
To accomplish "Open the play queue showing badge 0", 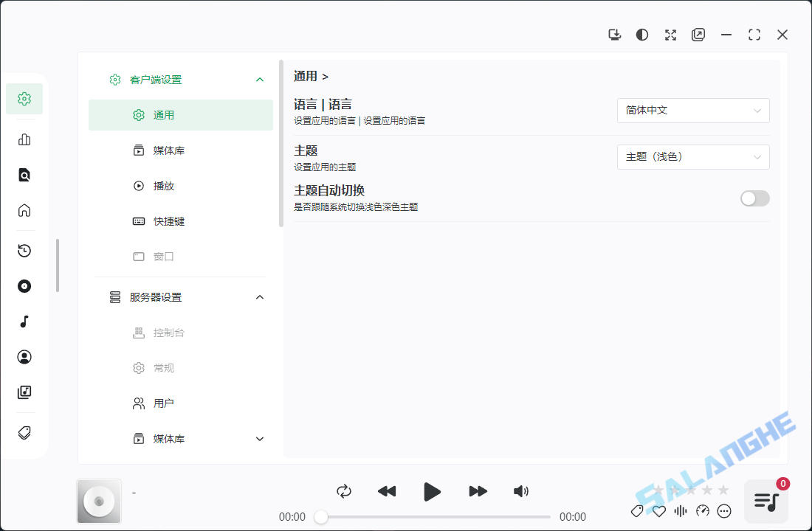I will click(765, 501).
